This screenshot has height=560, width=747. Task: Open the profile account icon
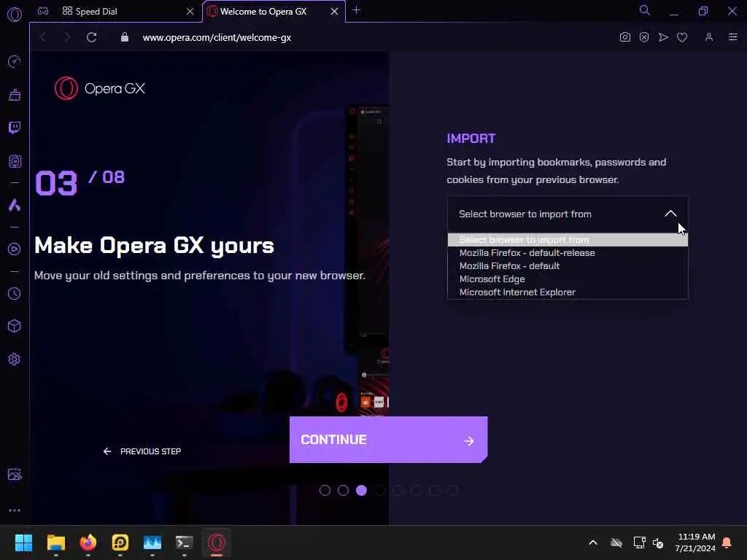708,37
